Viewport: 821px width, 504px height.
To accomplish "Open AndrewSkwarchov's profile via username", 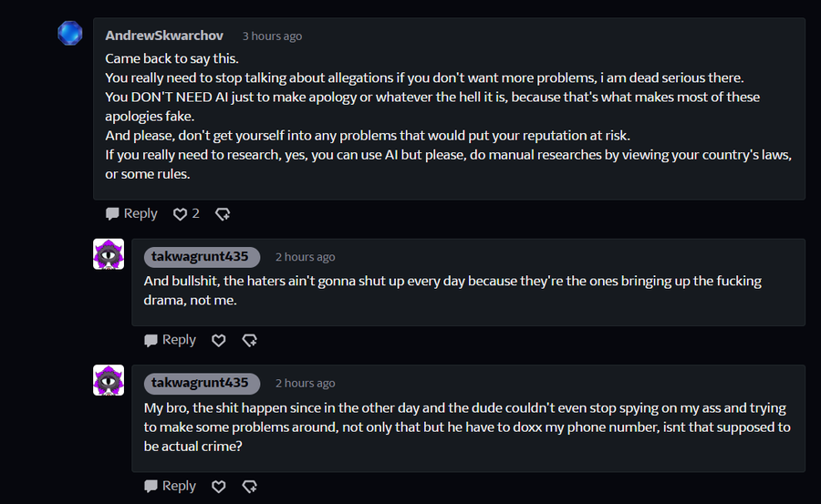I will click(x=164, y=36).
